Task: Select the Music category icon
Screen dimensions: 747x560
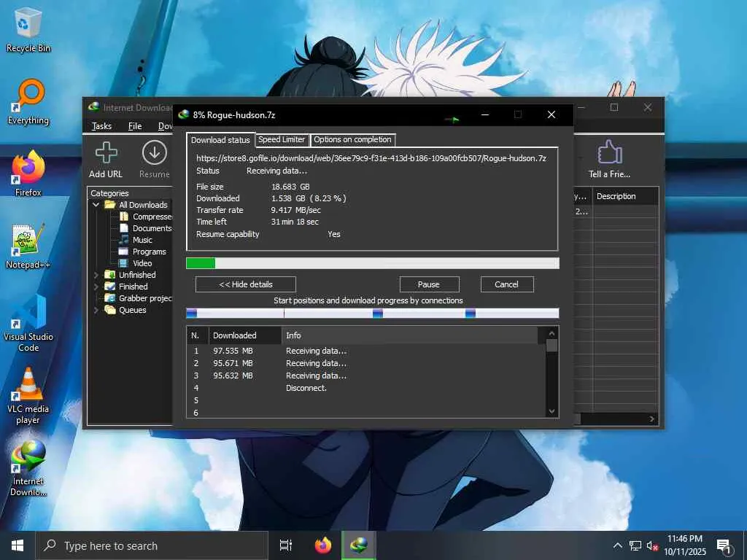Action: click(x=125, y=240)
